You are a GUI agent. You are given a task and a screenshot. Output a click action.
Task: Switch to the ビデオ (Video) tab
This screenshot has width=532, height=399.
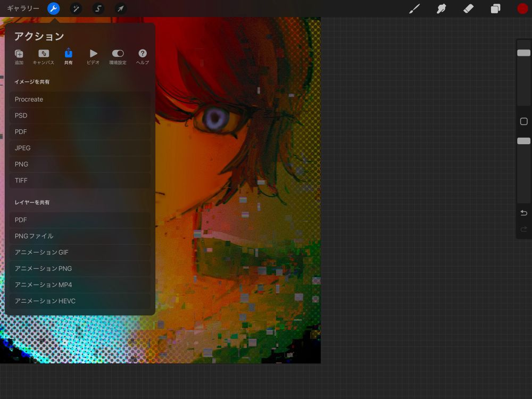[x=93, y=57]
